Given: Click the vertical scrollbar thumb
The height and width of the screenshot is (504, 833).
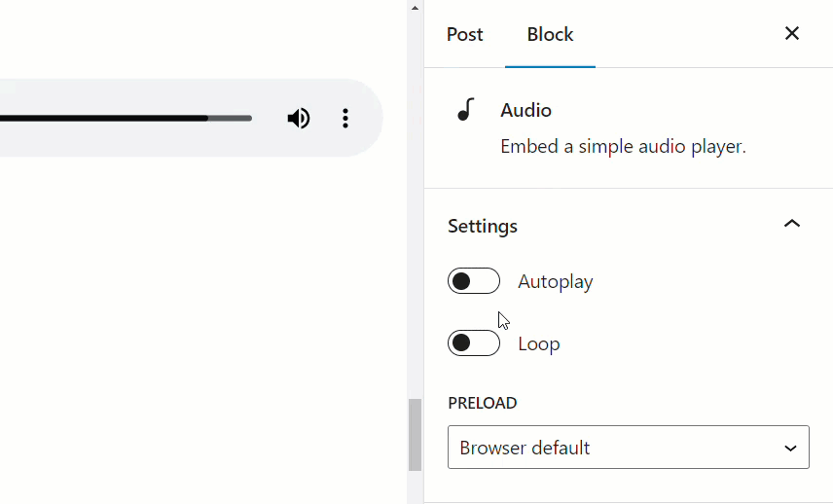Looking at the screenshot, I should [415, 435].
